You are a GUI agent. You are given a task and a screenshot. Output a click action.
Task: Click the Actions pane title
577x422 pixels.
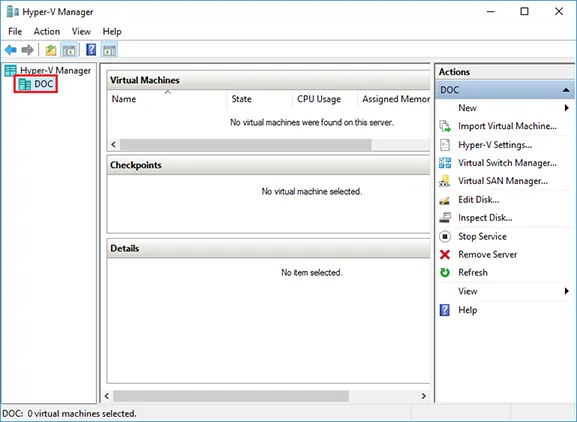coord(454,72)
